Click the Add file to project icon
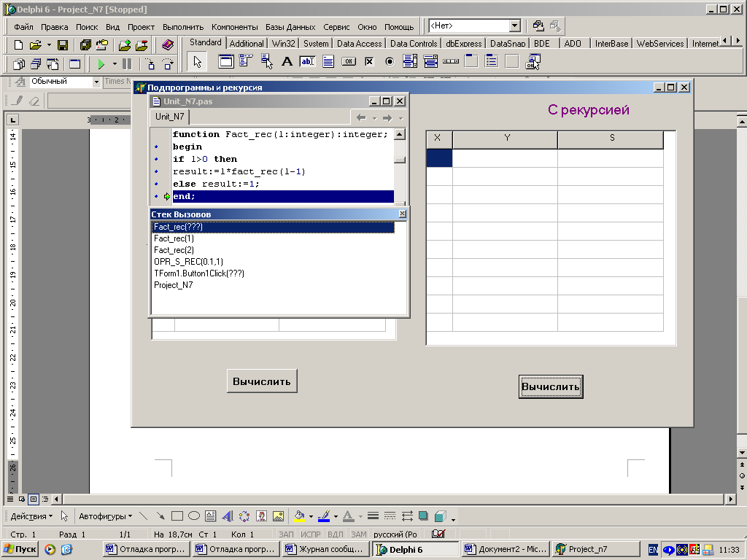The image size is (747, 560). 125,45
